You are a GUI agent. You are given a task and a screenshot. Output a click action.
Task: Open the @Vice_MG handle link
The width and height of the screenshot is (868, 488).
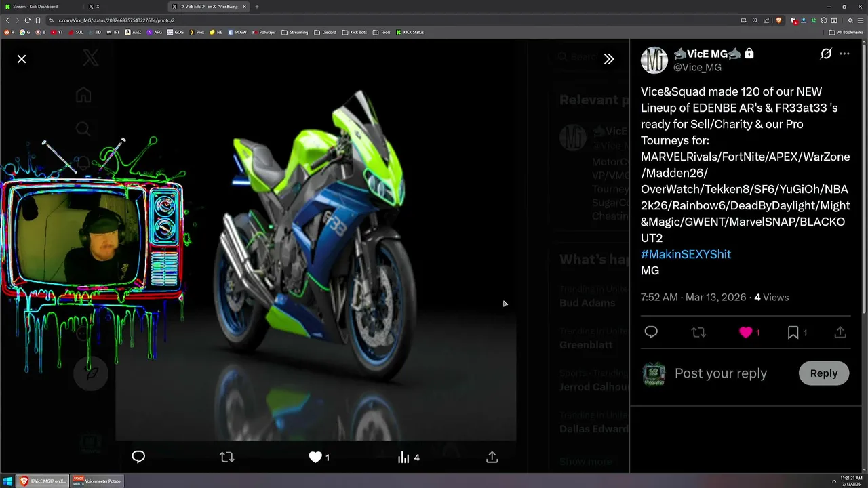[x=697, y=68]
